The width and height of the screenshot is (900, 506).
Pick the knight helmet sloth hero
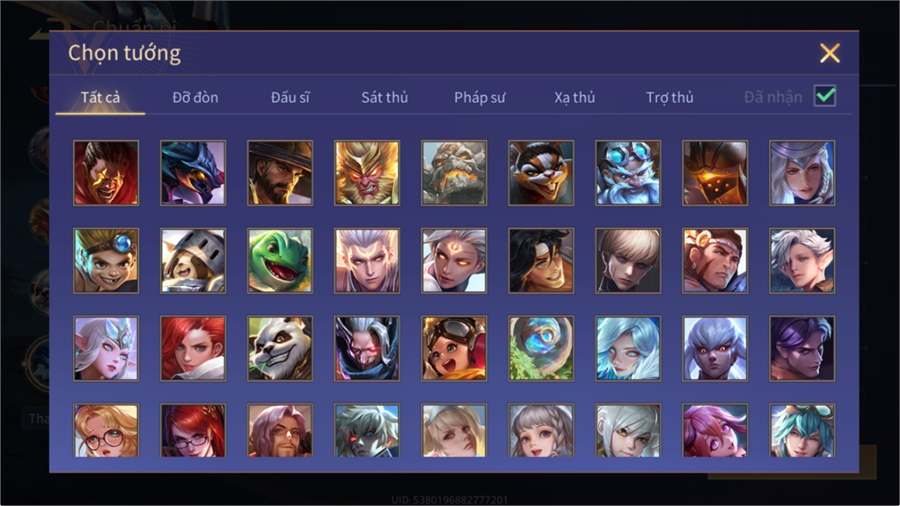(193, 260)
